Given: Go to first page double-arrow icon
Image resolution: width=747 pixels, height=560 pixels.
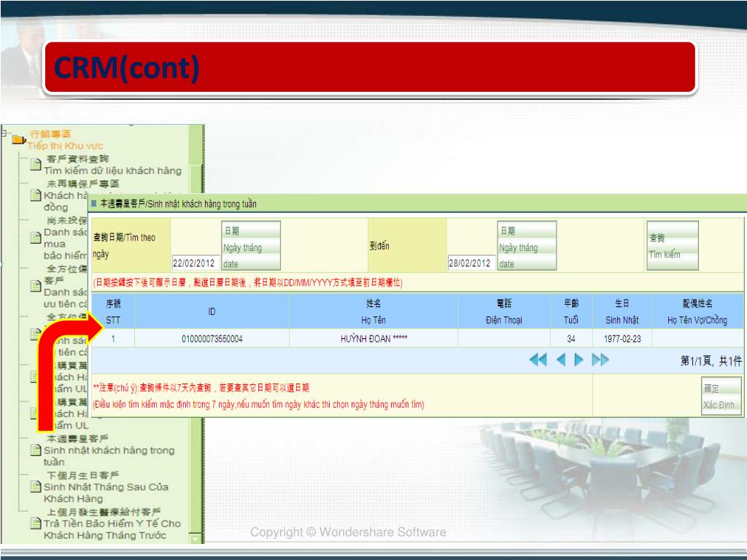Looking at the screenshot, I should click(x=538, y=359).
